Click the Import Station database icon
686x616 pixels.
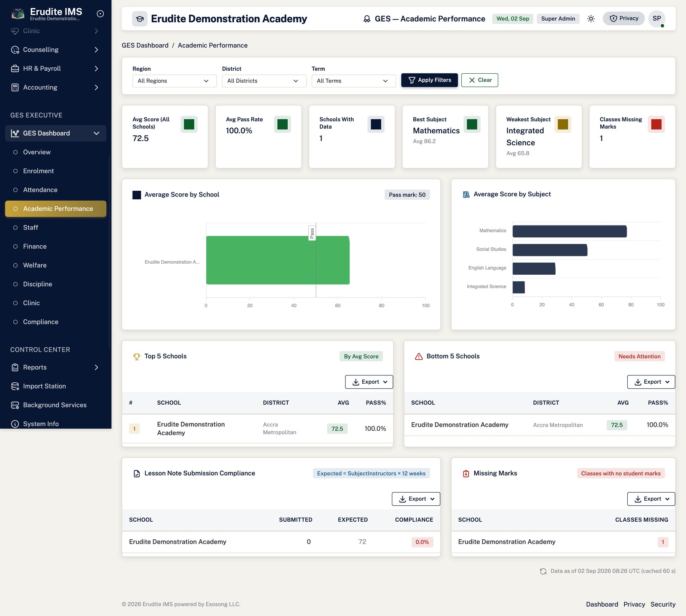click(x=15, y=386)
